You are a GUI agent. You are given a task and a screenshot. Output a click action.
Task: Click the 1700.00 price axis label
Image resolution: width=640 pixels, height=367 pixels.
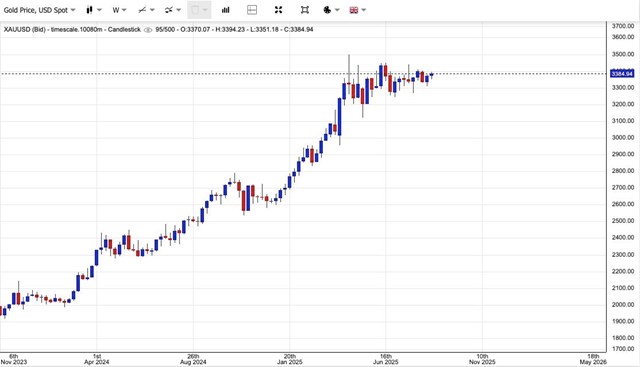pyautogui.click(x=623, y=349)
